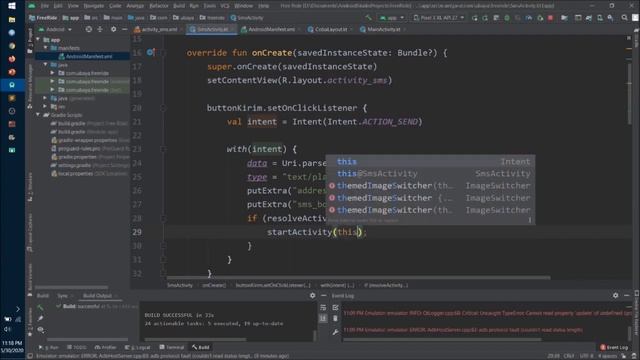Select 'this@SmsActivity' completion suggestion

pos(430,173)
